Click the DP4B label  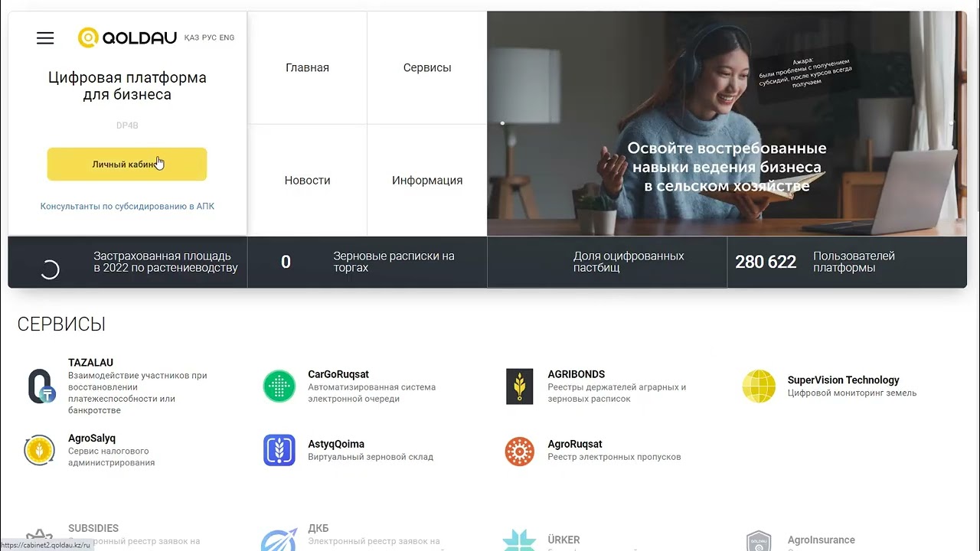coord(127,126)
